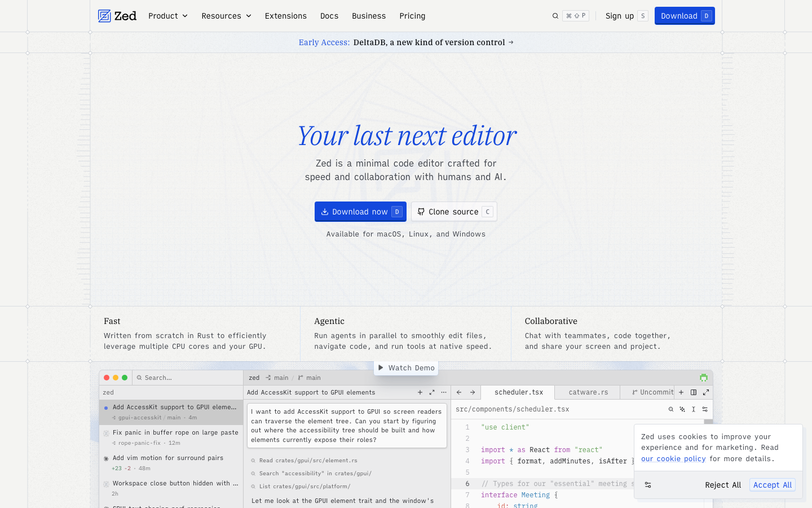Click the magnifier icon before List crates/gpui/src/platform/
The width and height of the screenshot is (812, 508).
click(253, 487)
